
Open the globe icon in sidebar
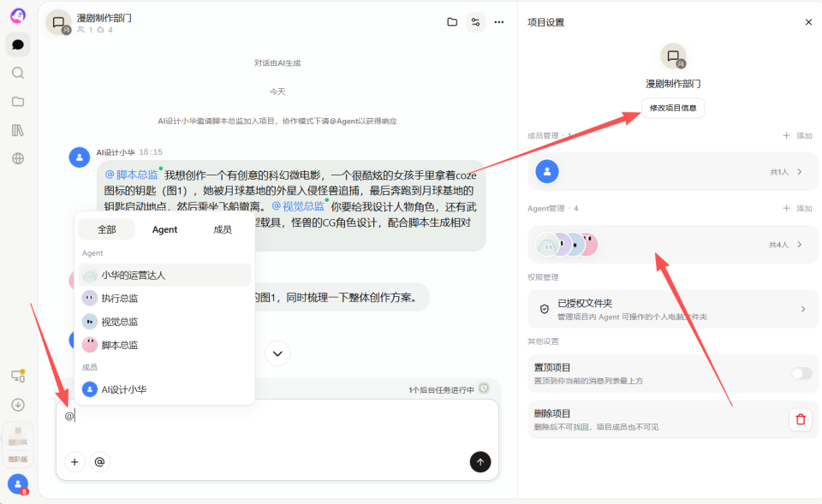18,158
